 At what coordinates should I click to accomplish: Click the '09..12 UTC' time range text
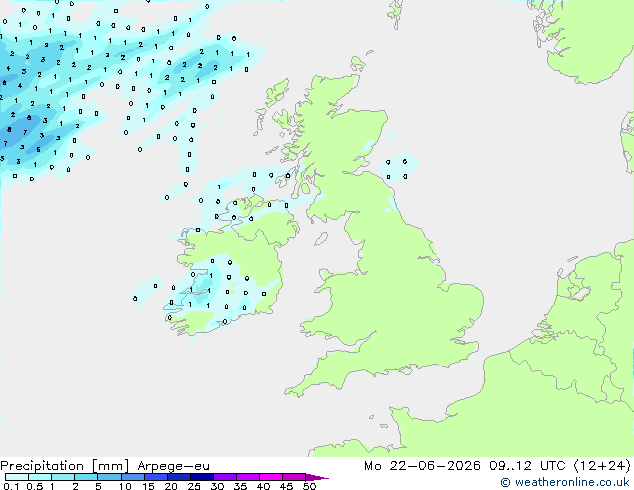(x=527, y=465)
